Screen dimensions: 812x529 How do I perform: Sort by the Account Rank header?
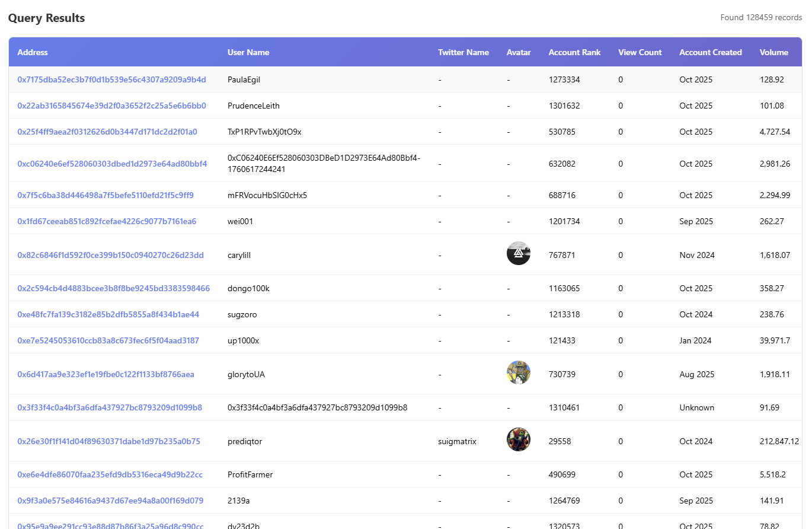point(574,52)
